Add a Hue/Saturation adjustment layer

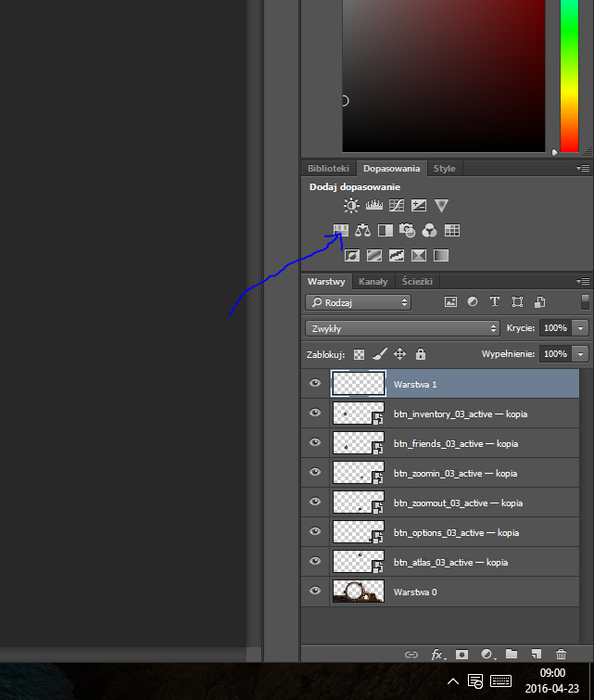tap(340, 230)
